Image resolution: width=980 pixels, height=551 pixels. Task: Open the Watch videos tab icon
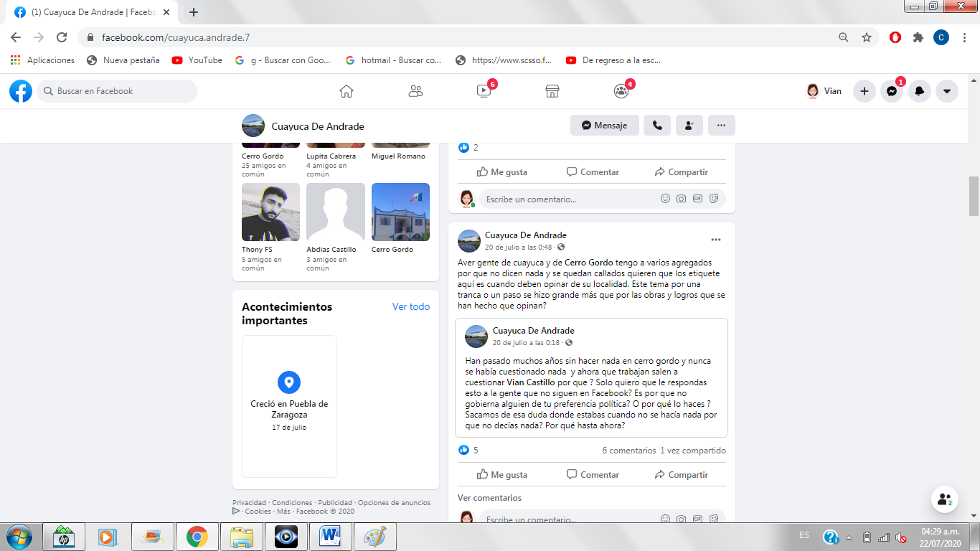pyautogui.click(x=484, y=91)
